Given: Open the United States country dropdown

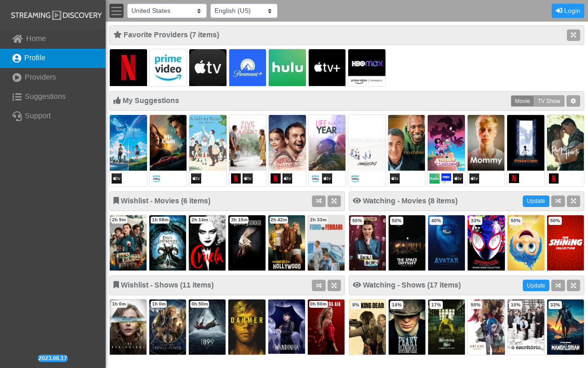Looking at the screenshot, I should [x=167, y=11].
